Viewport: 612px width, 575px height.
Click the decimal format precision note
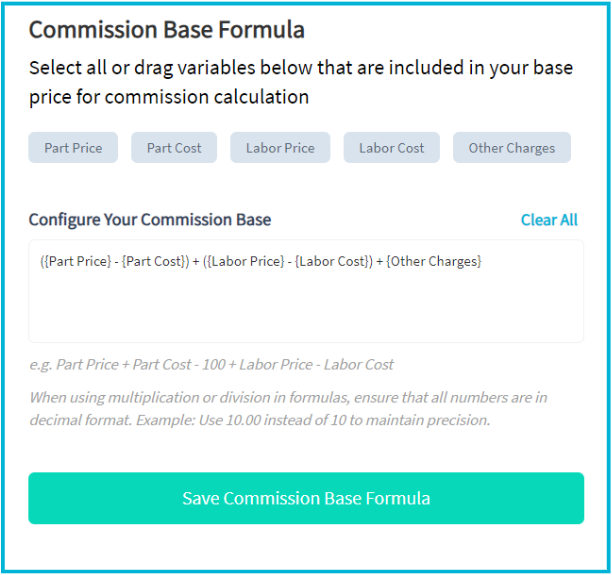point(288,409)
